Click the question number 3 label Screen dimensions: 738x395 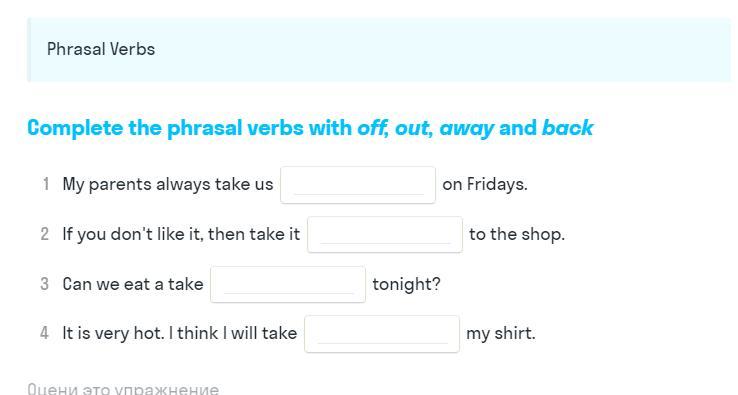(x=44, y=284)
